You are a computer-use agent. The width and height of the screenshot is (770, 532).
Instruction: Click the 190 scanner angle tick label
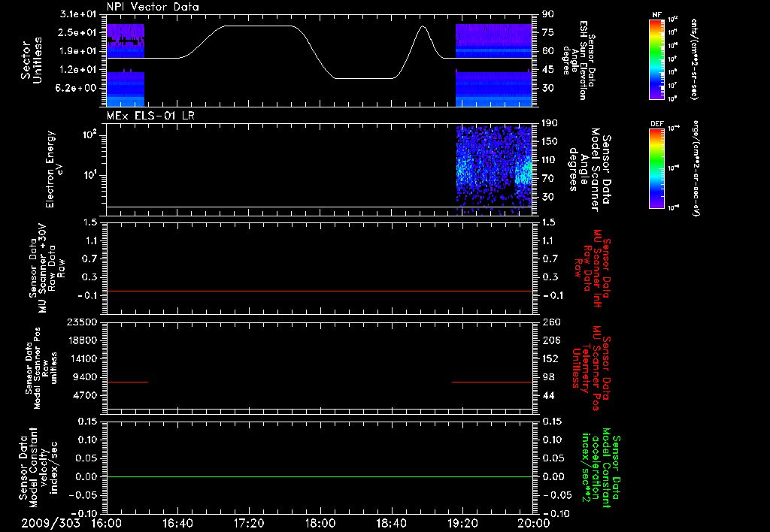click(550, 123)
